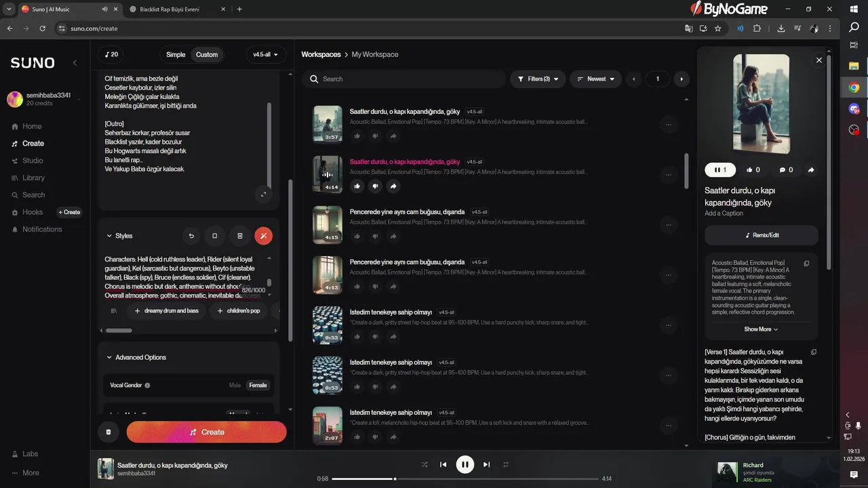Expand Show More in description
The height and width of the screenshot is (488, 868).
pos(761,329)
